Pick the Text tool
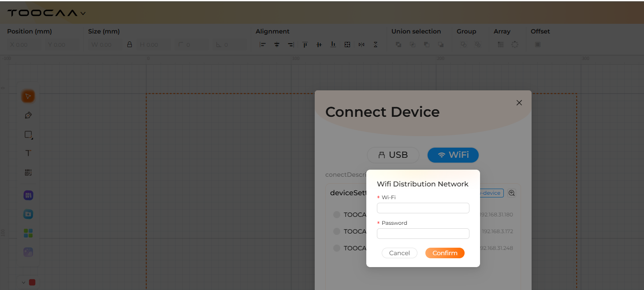The image size is (644, 290). (x=28, y=153)
